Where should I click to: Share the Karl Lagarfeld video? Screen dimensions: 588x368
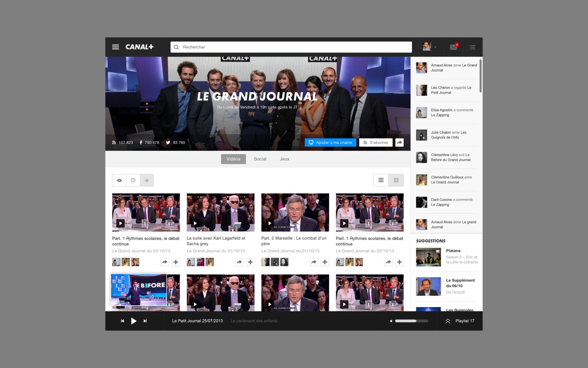pos(239,262)
